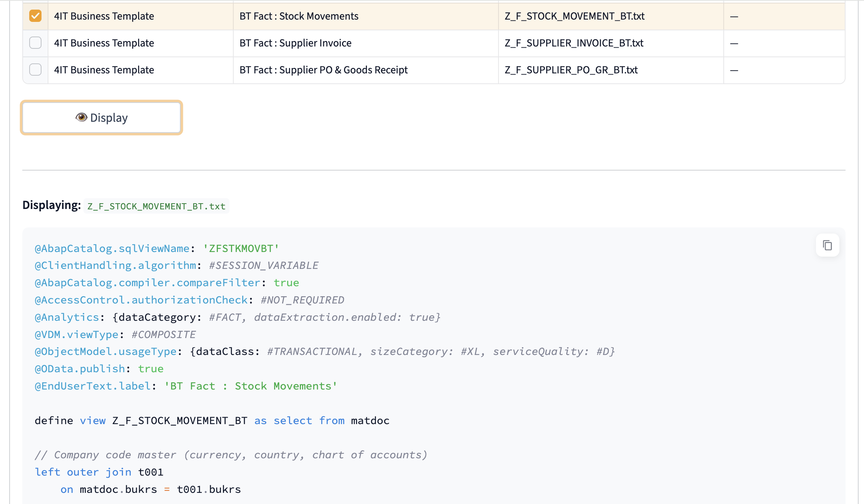Viewport: 864px width, 504px height.
Task: Click the dash in the Stock Movements row last column
Action: point(734,16)
